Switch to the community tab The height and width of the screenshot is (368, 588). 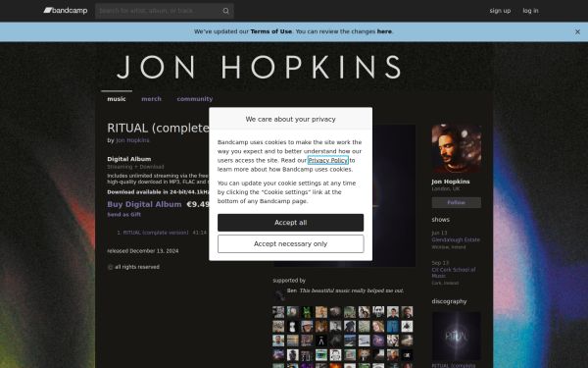coord(195,99)
